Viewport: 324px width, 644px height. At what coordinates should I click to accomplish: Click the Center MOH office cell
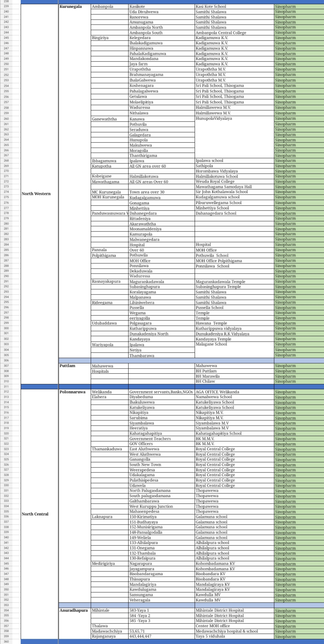tap(234, 626)
